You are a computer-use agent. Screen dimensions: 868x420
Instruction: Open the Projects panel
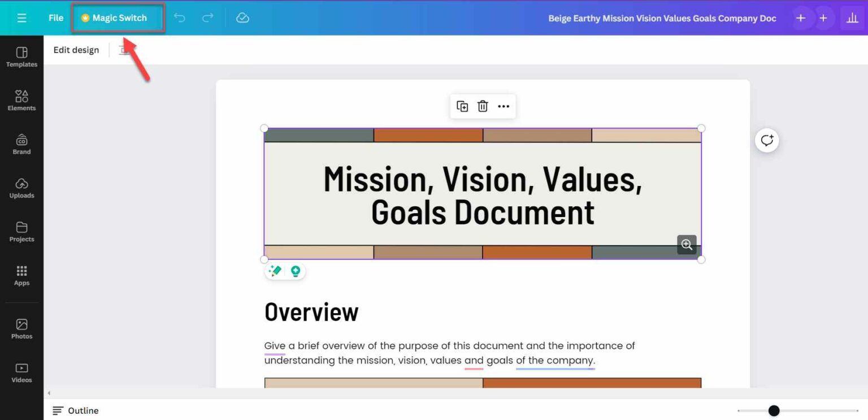click(x=21, y=232)
